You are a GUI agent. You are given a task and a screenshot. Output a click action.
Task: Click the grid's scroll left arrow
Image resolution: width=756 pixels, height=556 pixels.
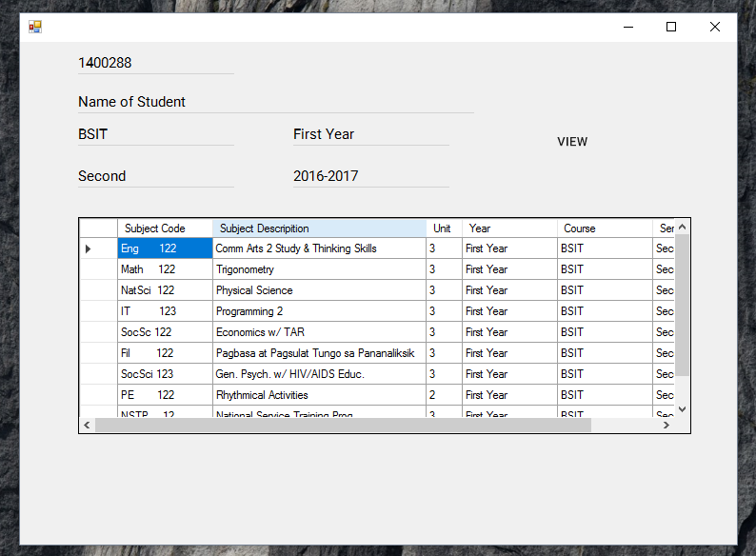coord(88,426)
